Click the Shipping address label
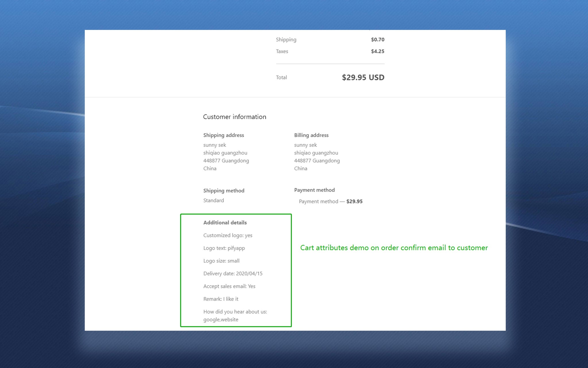This screenshot has height=368, width=588. (223, 135)
